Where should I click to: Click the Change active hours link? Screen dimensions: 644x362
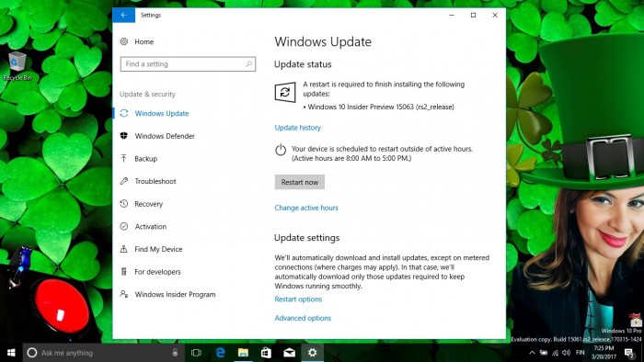click(x=306, y=208)
